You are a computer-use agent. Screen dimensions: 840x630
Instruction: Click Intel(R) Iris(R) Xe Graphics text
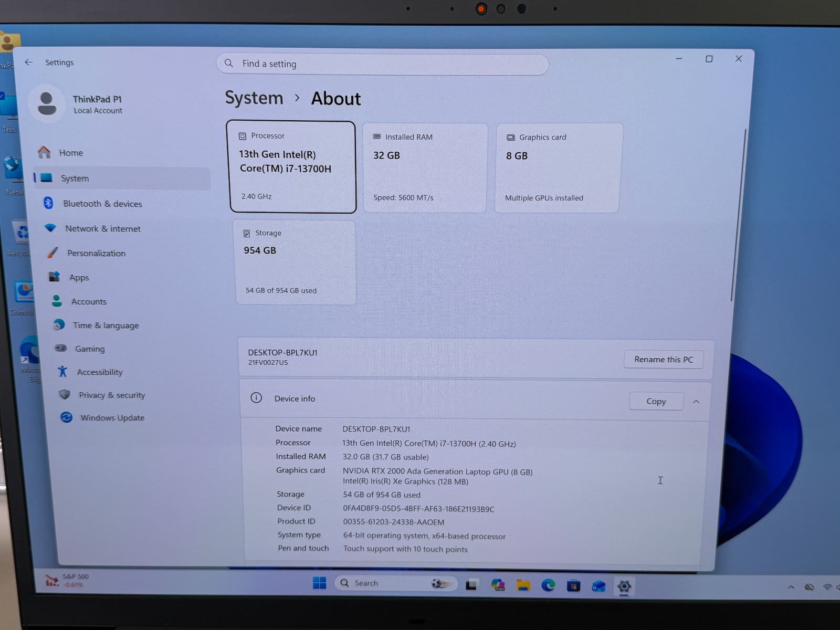[406, 481]
